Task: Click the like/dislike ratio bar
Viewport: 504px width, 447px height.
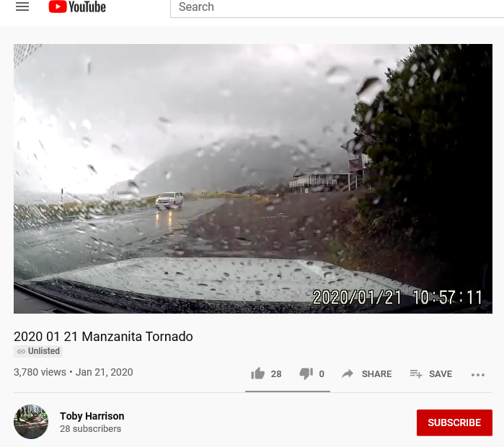Action: click(x=288, y=391)
